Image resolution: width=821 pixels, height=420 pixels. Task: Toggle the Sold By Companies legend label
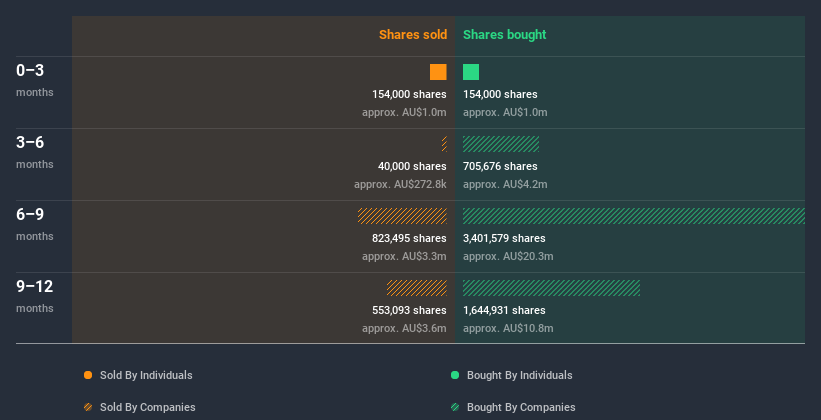[x=147, y=407]
